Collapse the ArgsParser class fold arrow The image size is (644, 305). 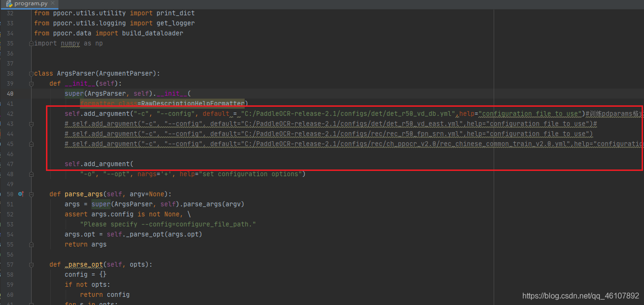(31, 73)
